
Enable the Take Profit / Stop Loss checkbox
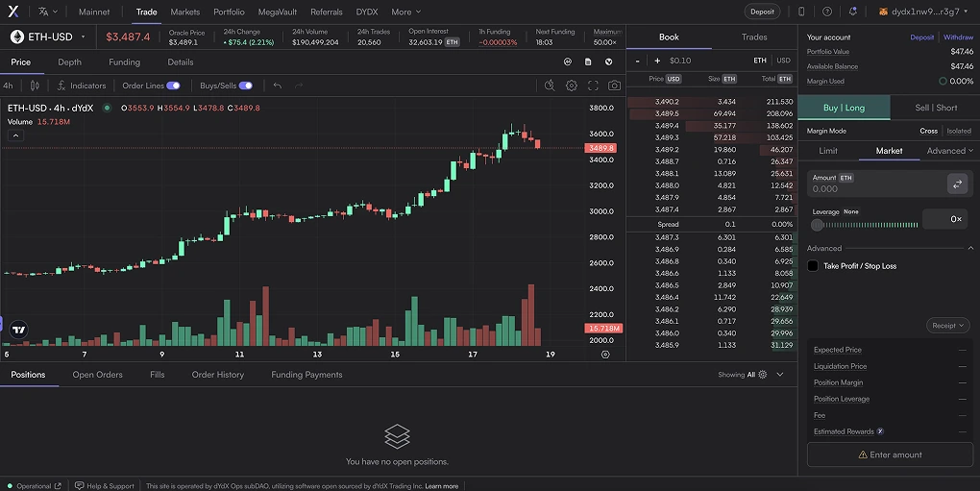pos(813,265)
